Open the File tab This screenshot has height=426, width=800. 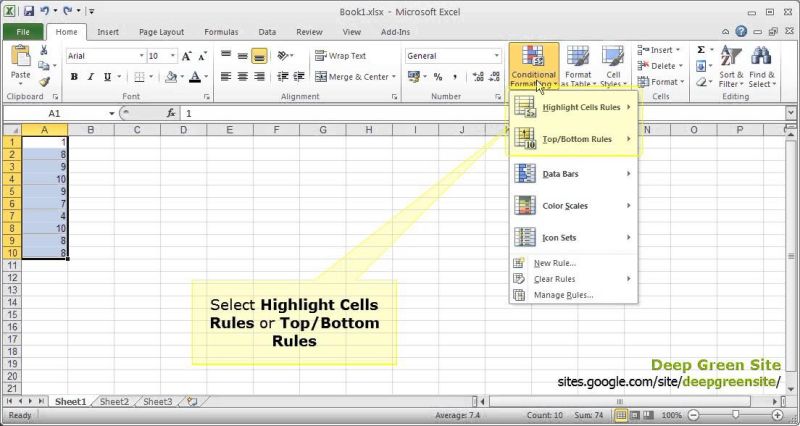point(23,32)
